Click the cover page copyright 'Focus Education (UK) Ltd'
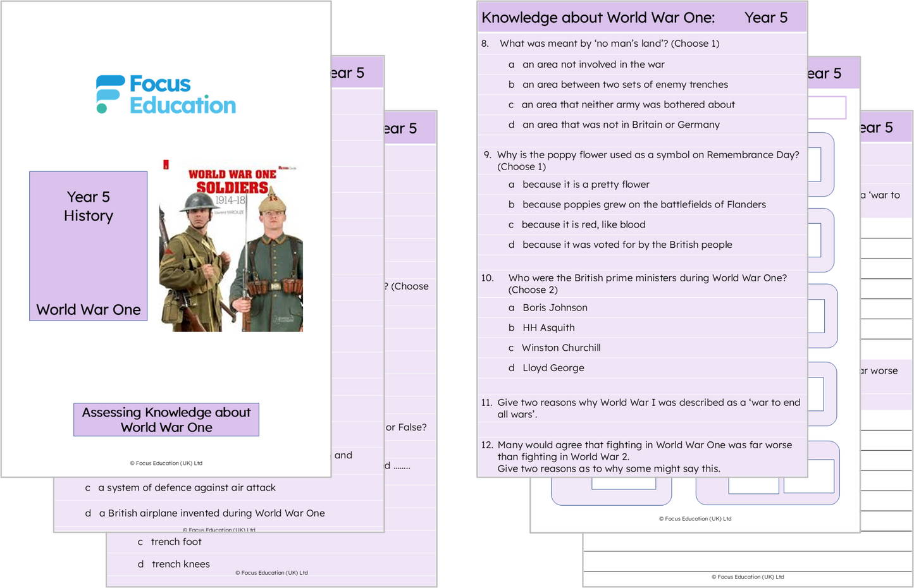The width and height of the screenshot is (914, 588). click(x=166, y=463)
